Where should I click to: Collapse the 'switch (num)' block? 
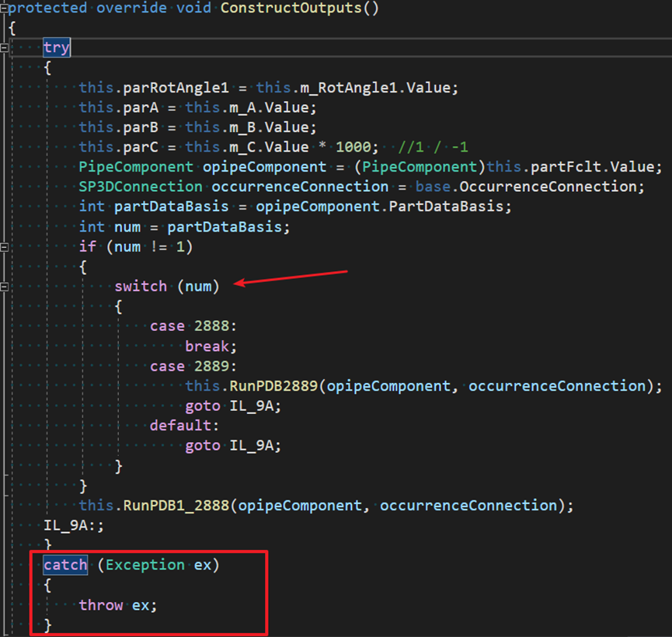(4, 287)
